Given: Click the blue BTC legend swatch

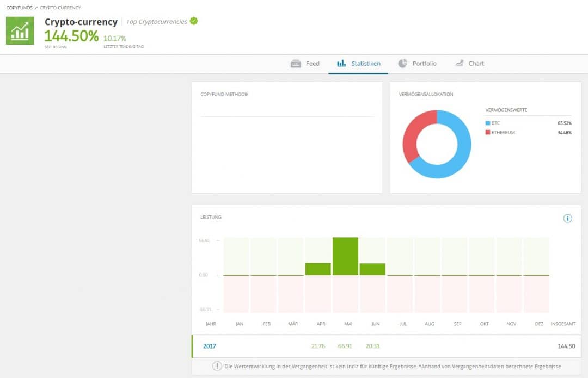Looking at the screenshot, I should (487, 123).
